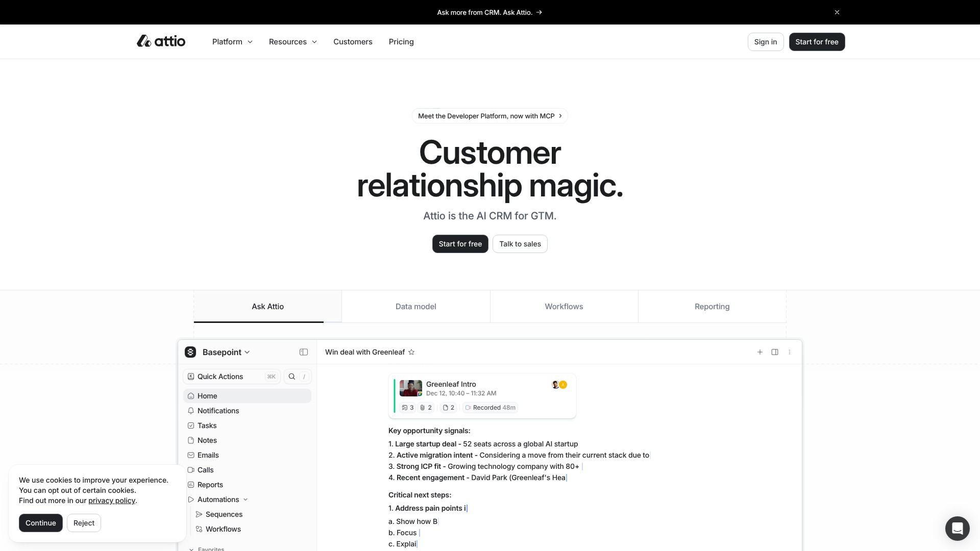The width and height of the screenshot is (980, 551).
Task: Open the three-dot more options menu
Action: pyautogui.click(x=790, y=352)
